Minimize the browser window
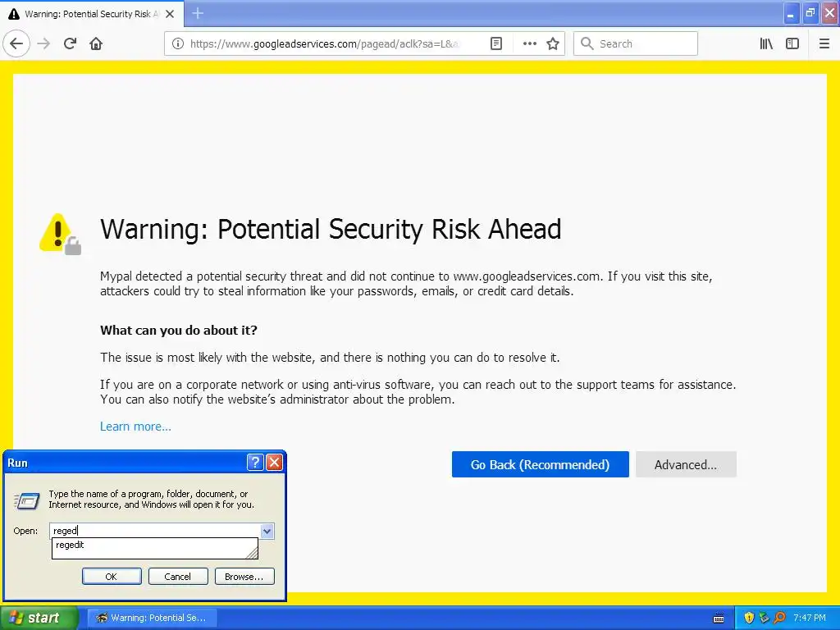The height and width of the screenshot is (630, 840). click(x=791, y=14)
